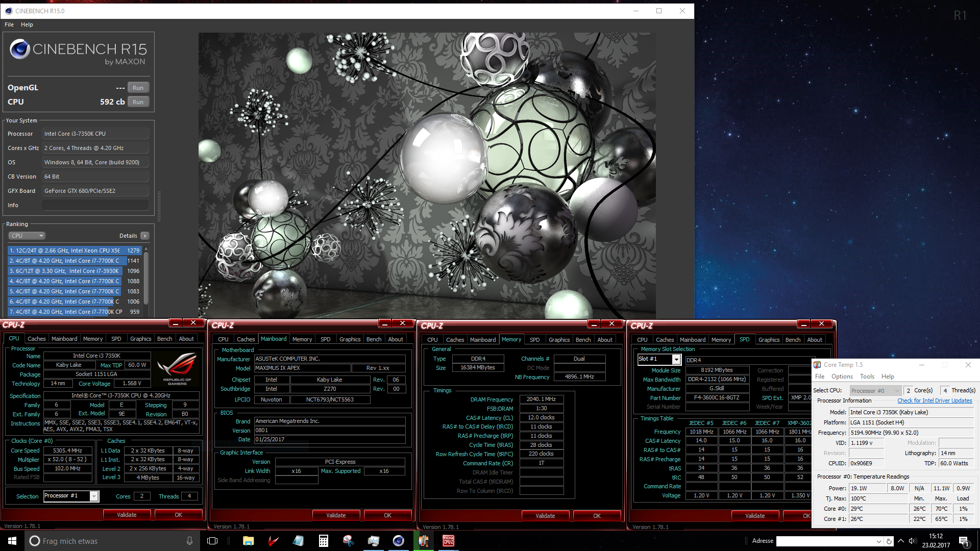Select ranking row '6C/12T @ 3.30 GHz, Intel Core i7-3930K'
980x551 pixels.
tap(74, 271)
